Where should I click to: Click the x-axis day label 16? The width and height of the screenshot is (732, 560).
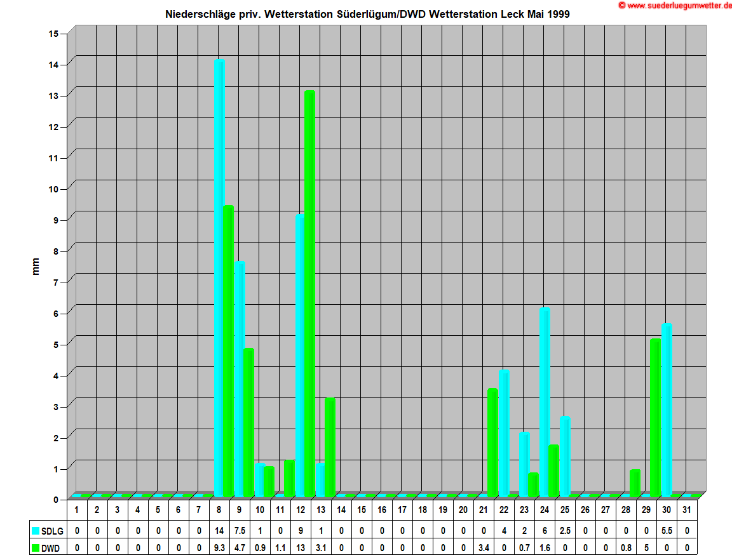382,510
